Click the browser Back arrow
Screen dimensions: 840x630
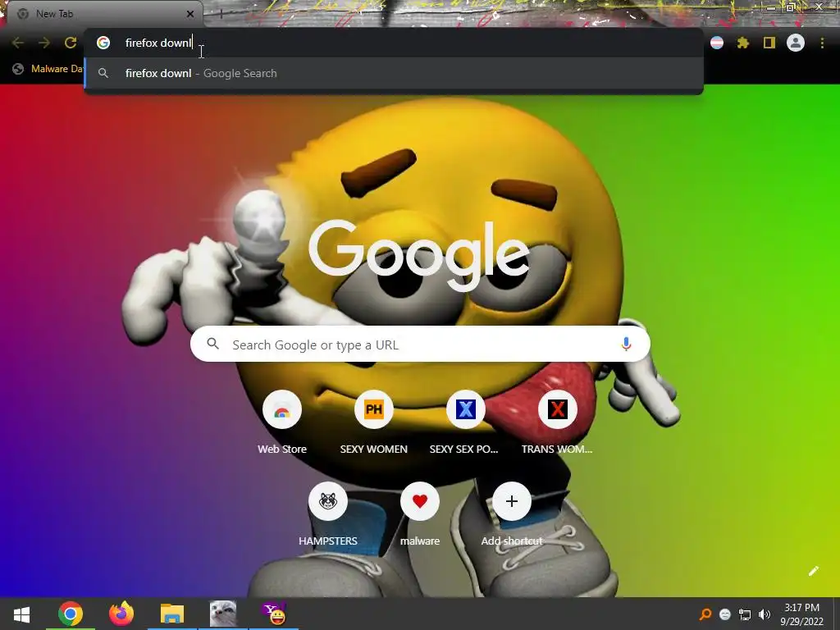(18, 43)
